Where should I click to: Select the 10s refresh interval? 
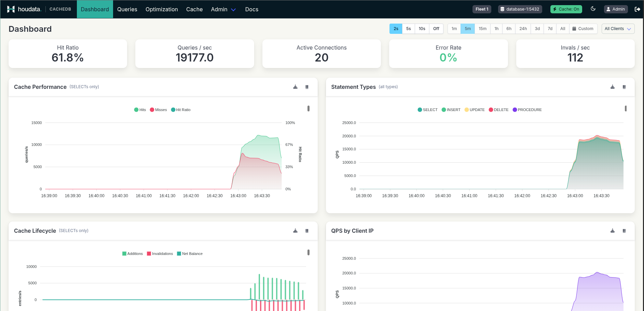[422, 29]
